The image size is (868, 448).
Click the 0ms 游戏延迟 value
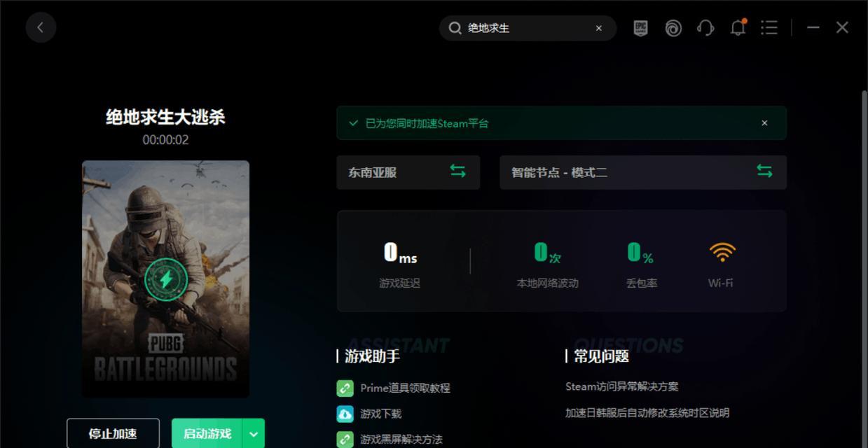coord(400,253)
